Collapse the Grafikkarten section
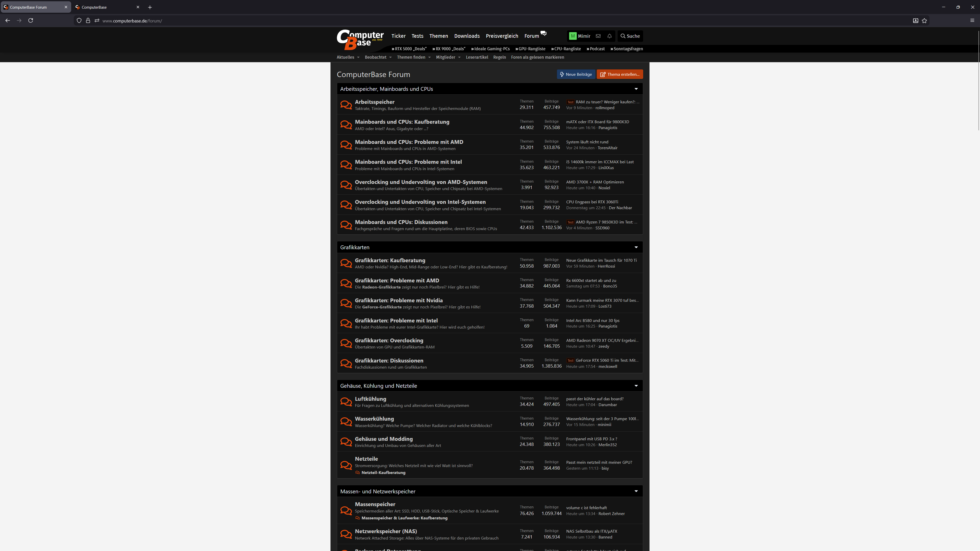This screenshot has width=980, height=551. click(636, 247)
